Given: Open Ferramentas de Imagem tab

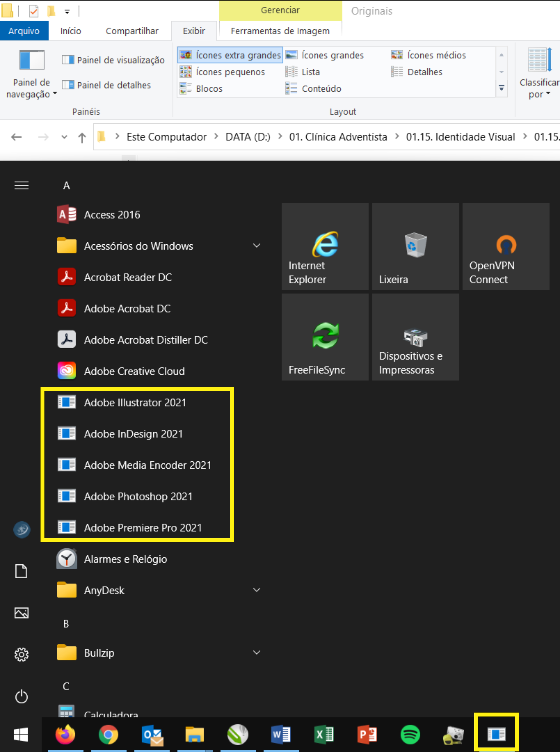Looking at the screenshot, I should [280, 31].
